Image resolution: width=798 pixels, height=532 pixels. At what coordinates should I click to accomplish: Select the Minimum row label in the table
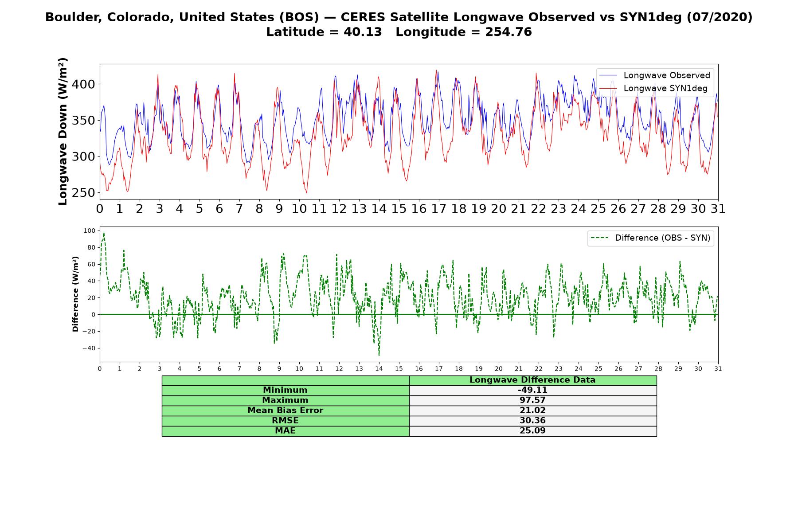286,390
